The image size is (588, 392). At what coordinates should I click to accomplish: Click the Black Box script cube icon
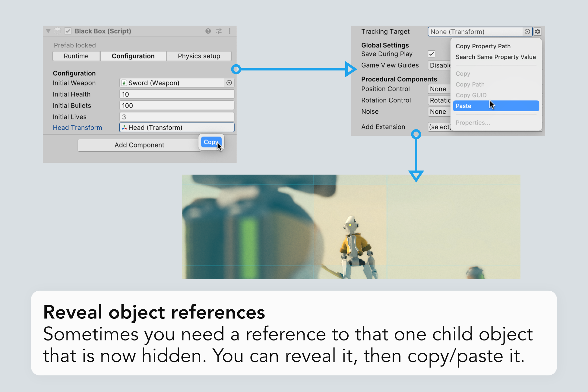pos(58,31)
